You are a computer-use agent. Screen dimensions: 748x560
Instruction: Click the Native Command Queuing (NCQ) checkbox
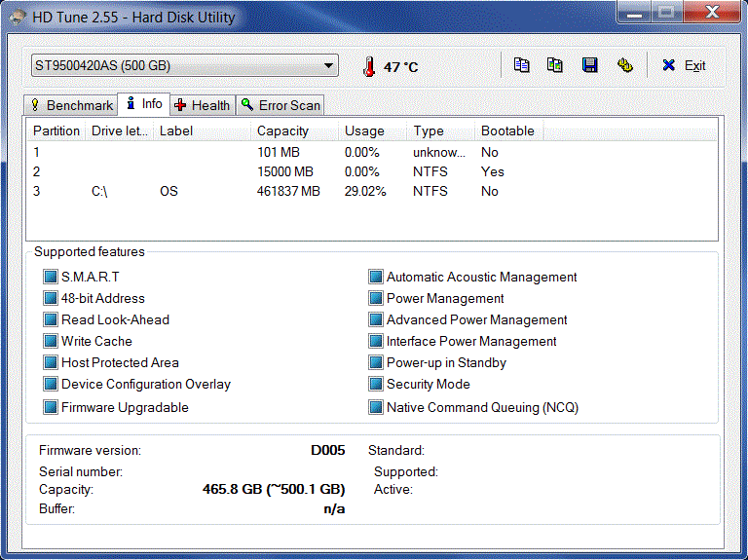click(375, 407)
